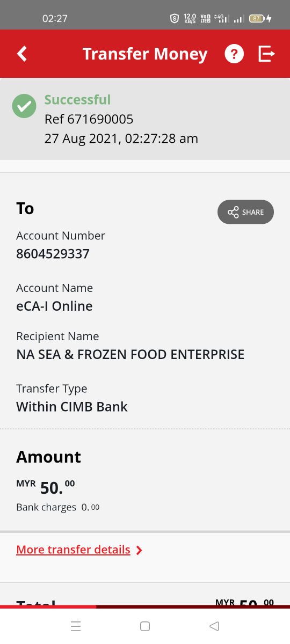Open the help question mark icon

pos(234,54)
